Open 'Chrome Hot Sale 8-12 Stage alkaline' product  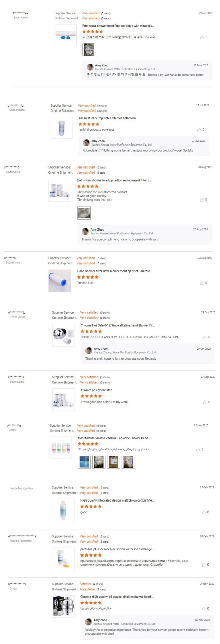tap(117, 325)
